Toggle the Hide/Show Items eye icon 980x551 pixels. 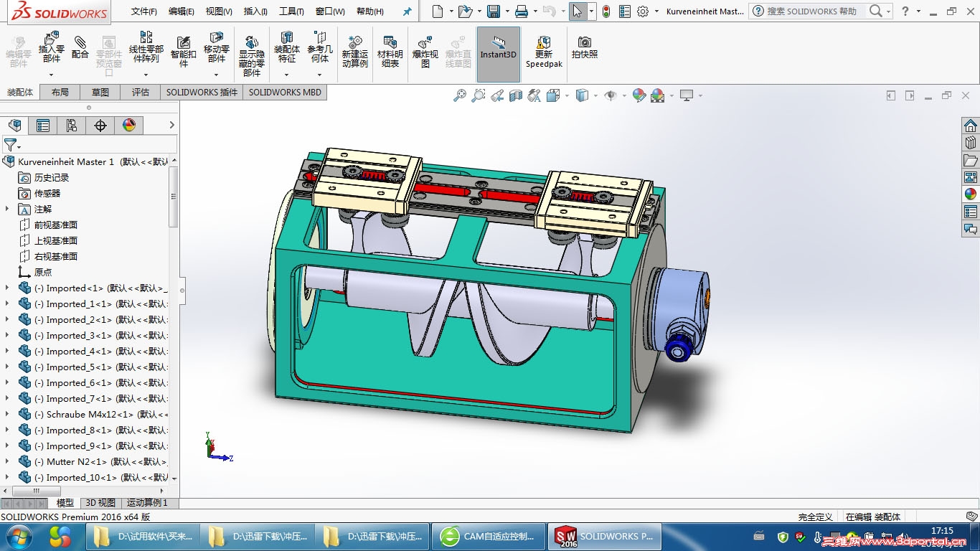click(611, 95)
